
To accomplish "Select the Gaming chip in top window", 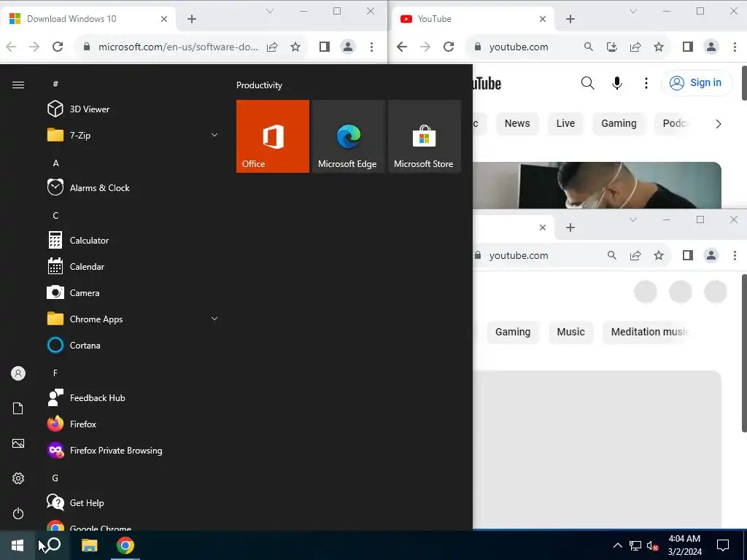I will 619,123.
